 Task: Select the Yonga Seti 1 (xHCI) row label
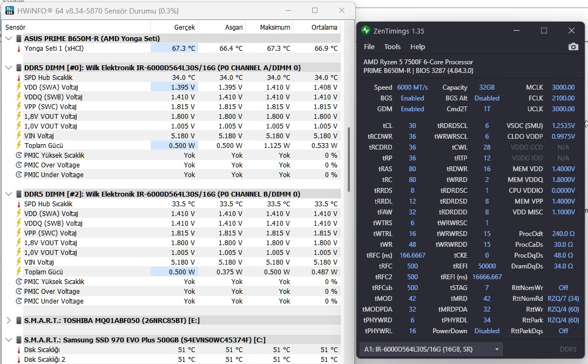click(54, 49)
